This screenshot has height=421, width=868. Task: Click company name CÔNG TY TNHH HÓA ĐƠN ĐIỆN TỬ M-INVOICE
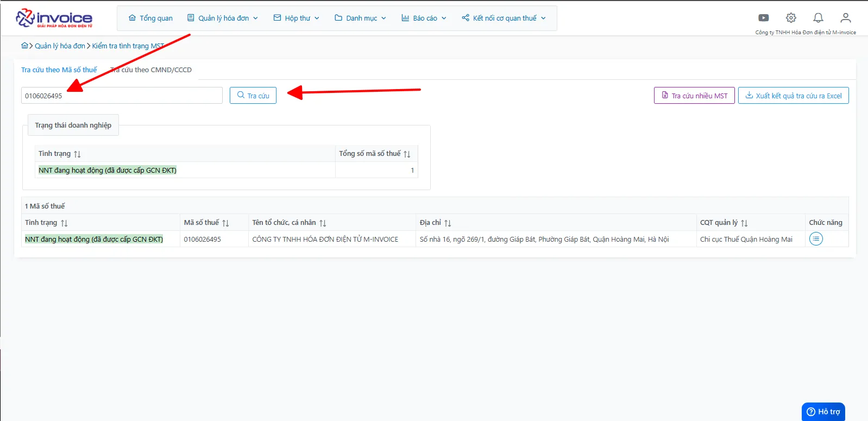pyautogui.click(x=325, y=239)
